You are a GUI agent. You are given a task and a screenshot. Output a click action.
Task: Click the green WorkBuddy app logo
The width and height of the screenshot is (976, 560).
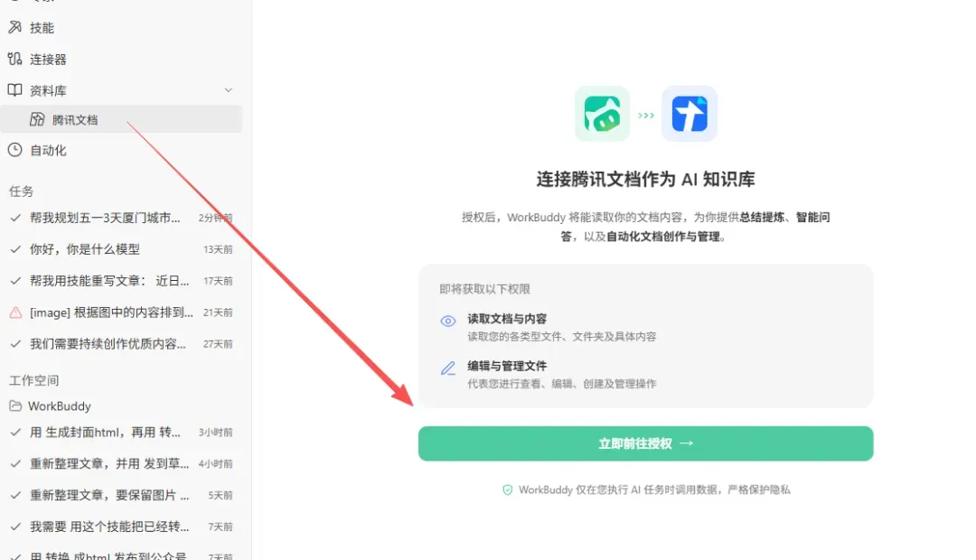(602, 114)
